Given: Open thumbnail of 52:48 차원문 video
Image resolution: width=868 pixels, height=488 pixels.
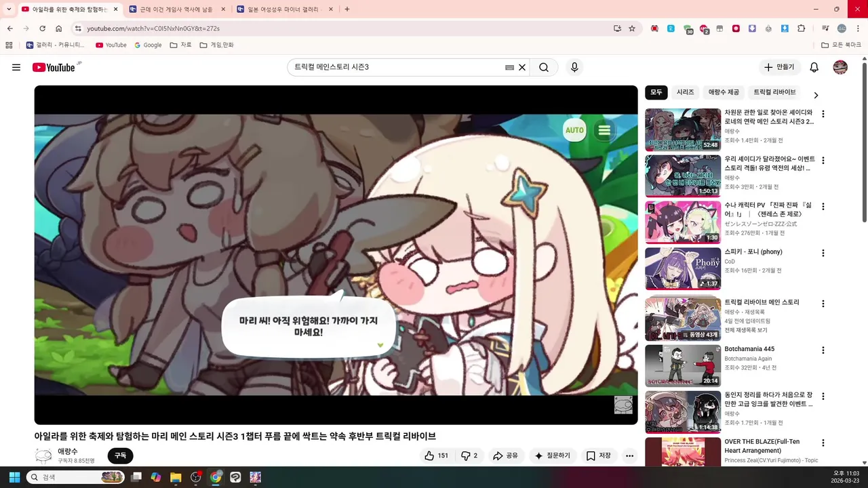Looking at the screenshot, I should tap(683, 129).
